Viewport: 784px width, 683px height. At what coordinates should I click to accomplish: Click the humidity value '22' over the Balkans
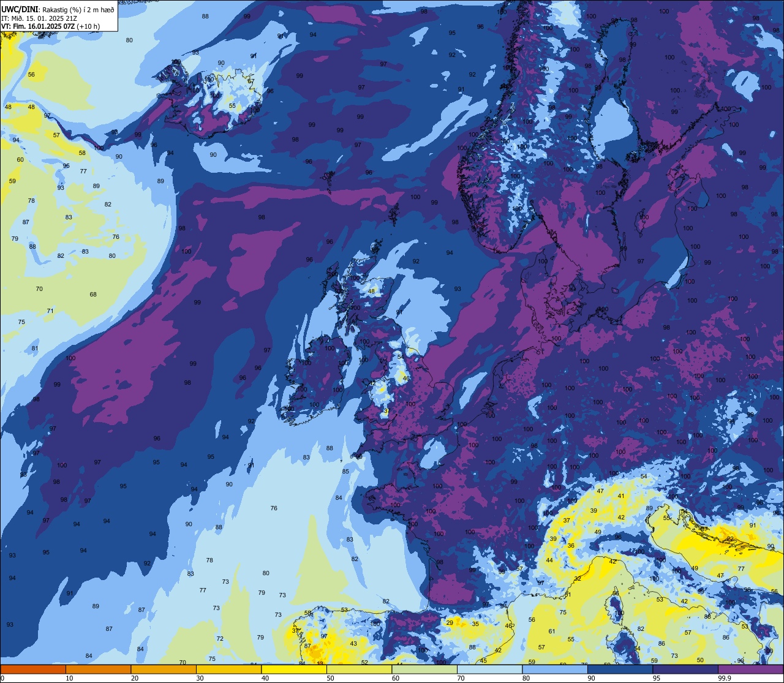[730, 539]
